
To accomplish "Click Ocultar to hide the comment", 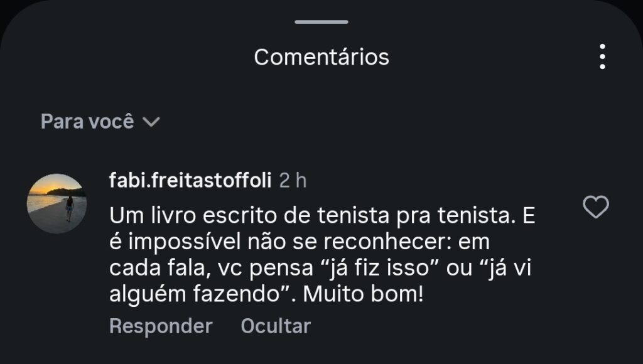I will [276, 326].
